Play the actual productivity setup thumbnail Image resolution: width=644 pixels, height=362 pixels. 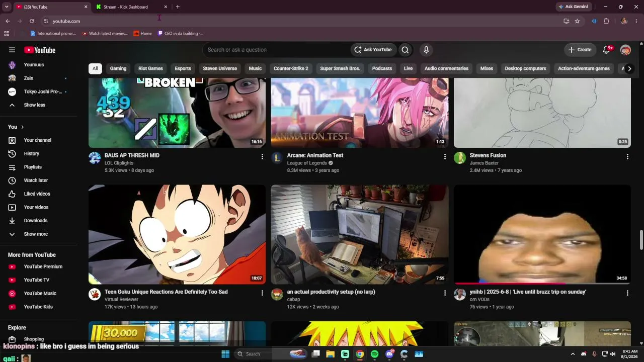point(360,235)
